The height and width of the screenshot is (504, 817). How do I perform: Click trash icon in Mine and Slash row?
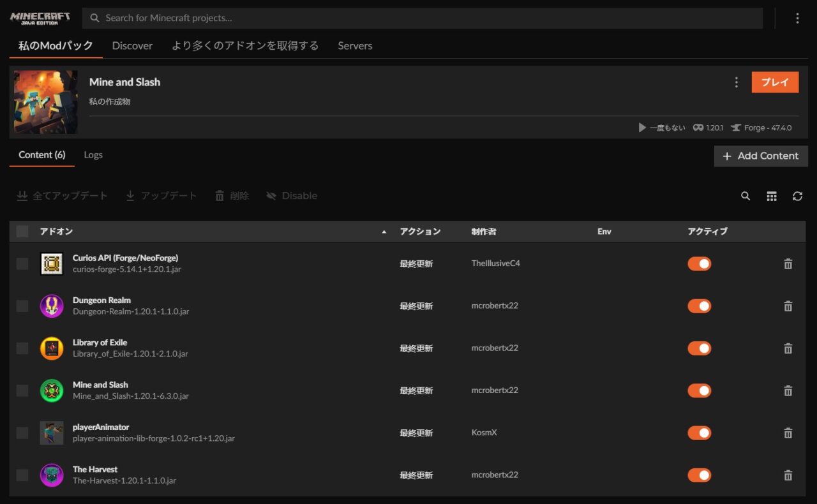tap(788, 390)
